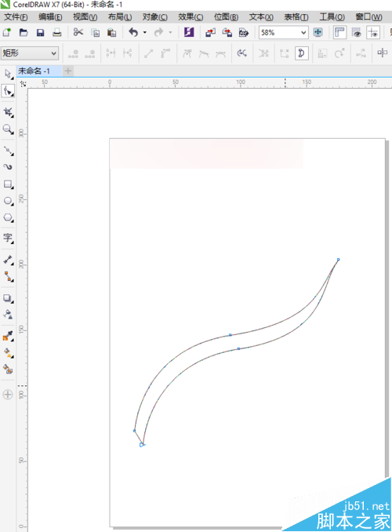Click the Redo arrow icon
Viewport: 392px width, 532px height.
tap(158, 33)
